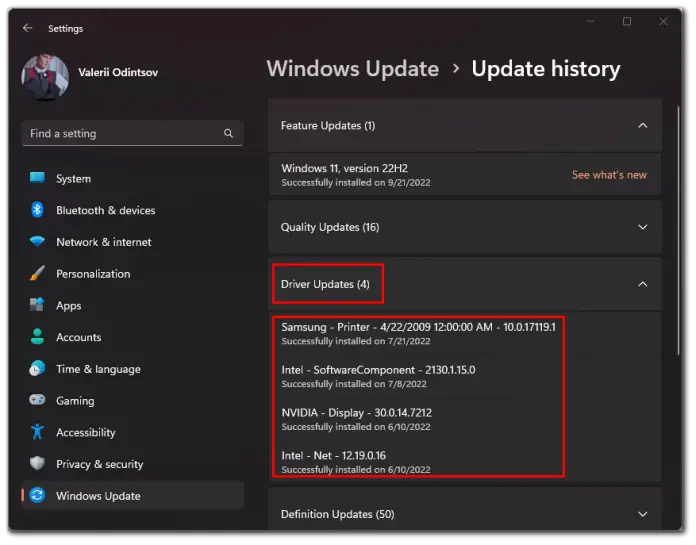Open Apps settings
This screenshot has width=696, height=545.
point(132,305)
